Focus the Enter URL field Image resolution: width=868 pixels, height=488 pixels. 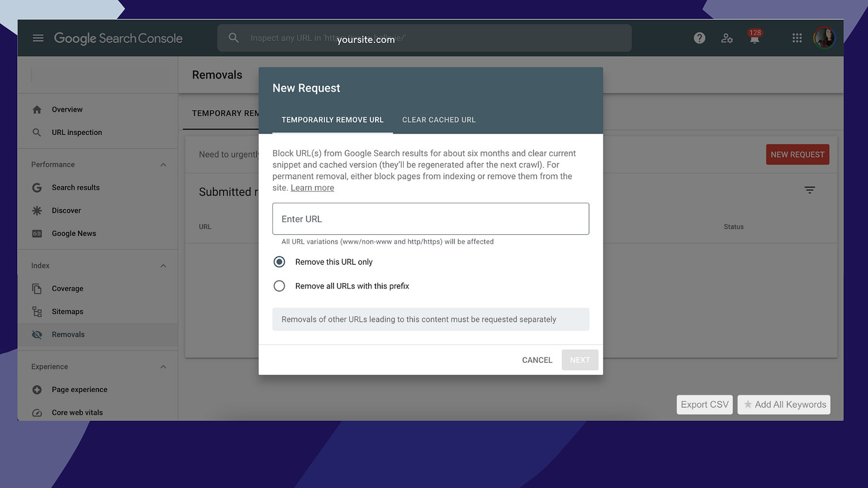tap(430, 219)
